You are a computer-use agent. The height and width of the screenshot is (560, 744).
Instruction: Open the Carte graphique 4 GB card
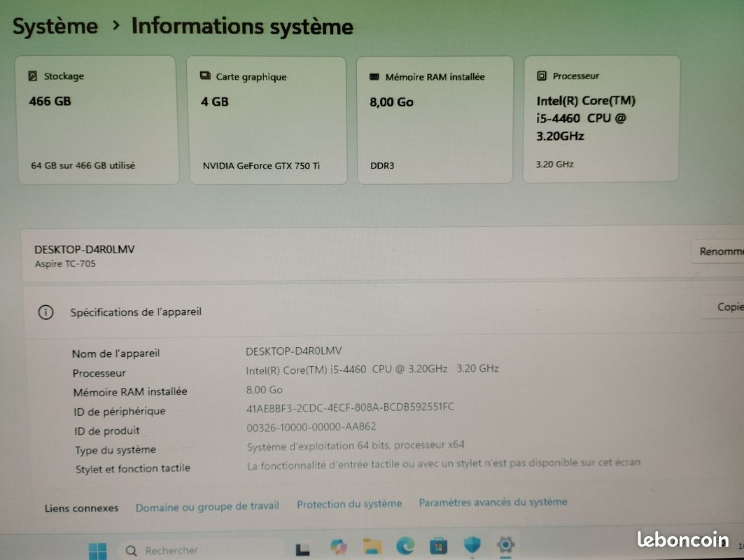click(x=267, y=120)
